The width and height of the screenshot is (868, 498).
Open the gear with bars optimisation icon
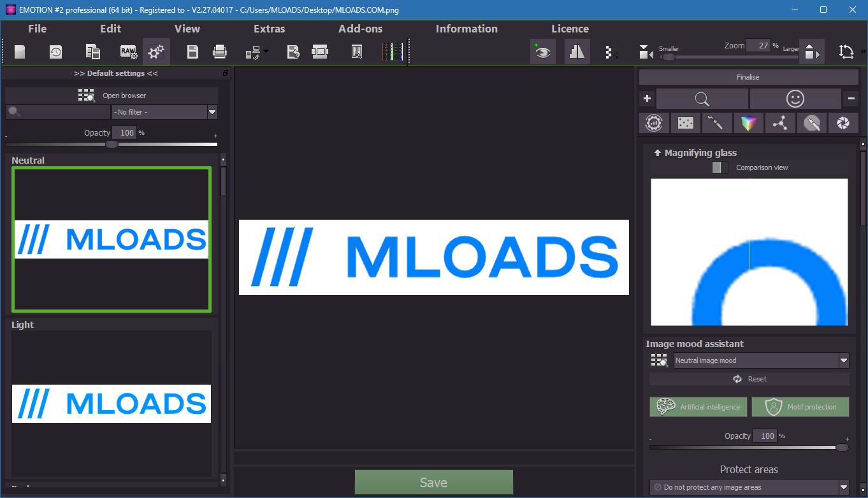(x=654, y=123)
